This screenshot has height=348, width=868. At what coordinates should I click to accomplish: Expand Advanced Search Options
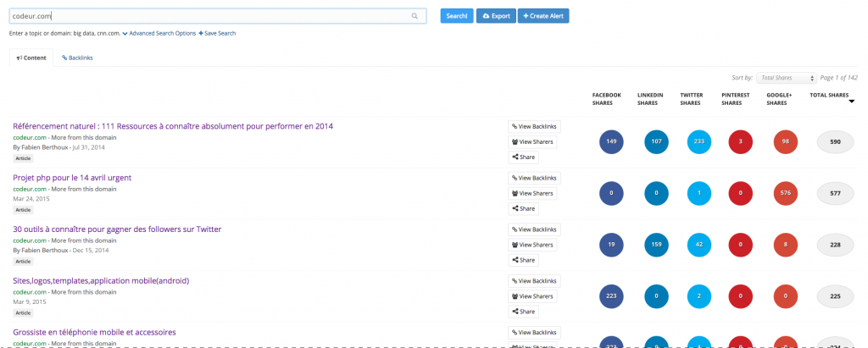(x=159, y=33)
